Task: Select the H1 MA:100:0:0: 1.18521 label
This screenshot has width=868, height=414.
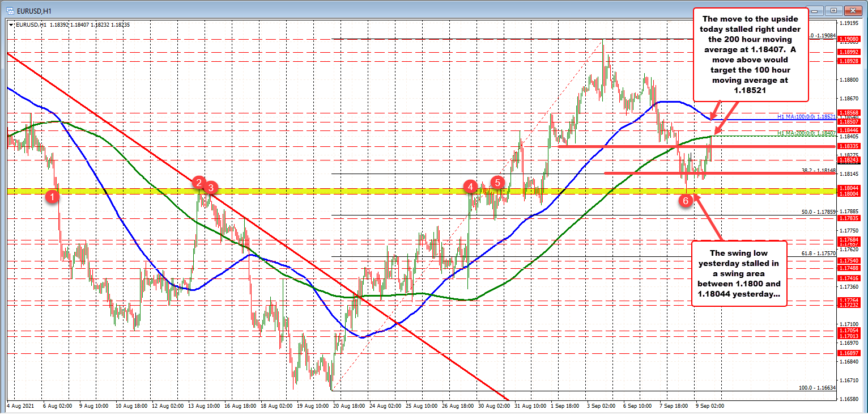Action: pos(806,116)
